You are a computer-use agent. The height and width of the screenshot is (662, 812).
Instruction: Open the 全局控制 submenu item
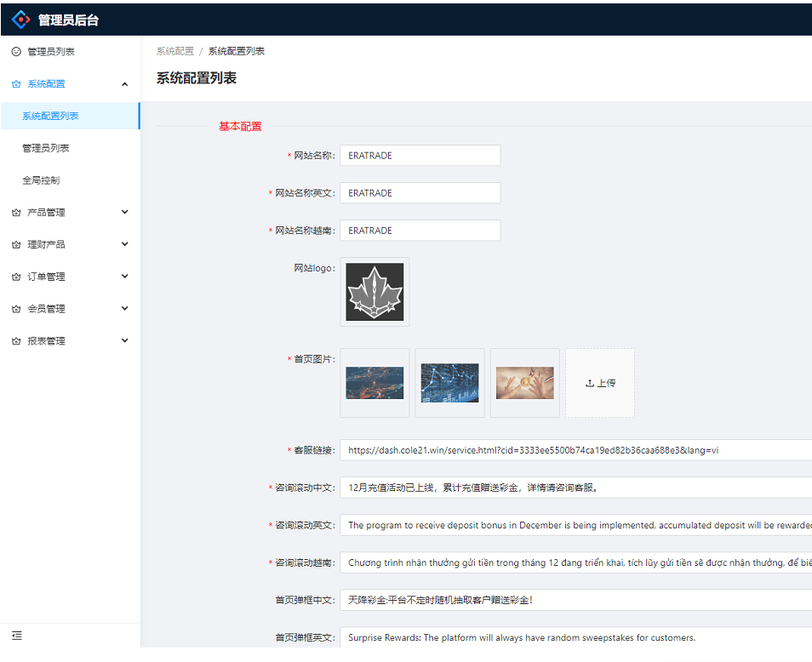[x=41, y=180]
